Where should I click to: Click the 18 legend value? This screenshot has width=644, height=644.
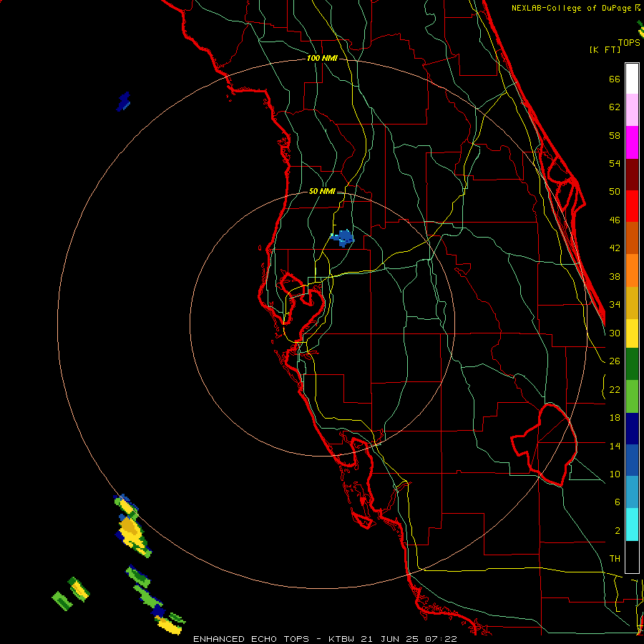(615, 418)
